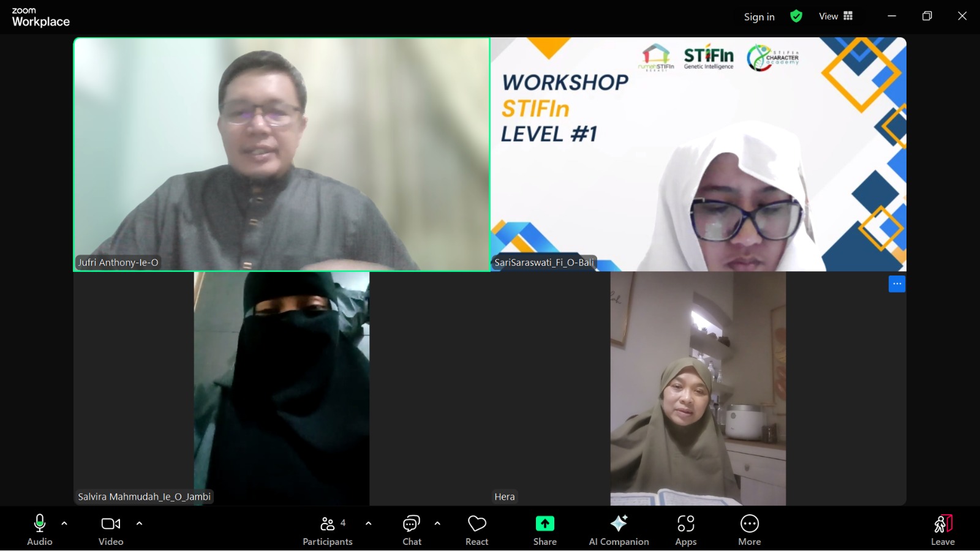Expand video options arrow

139,523
